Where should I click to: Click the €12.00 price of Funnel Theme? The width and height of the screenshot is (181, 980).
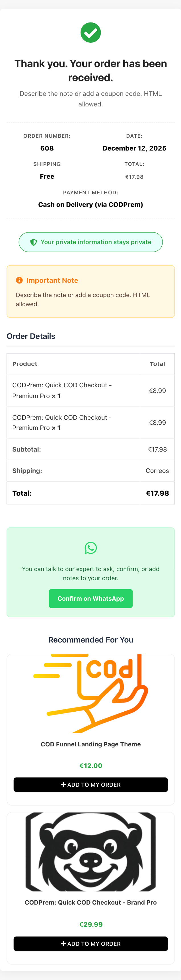tap(90, 766)
